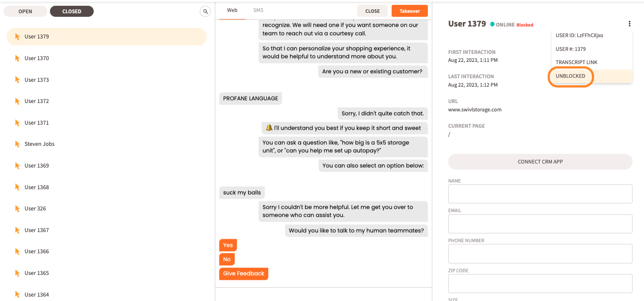Click into the EMAIL input field
Screen dimensions: 644x301
(540, 224)
